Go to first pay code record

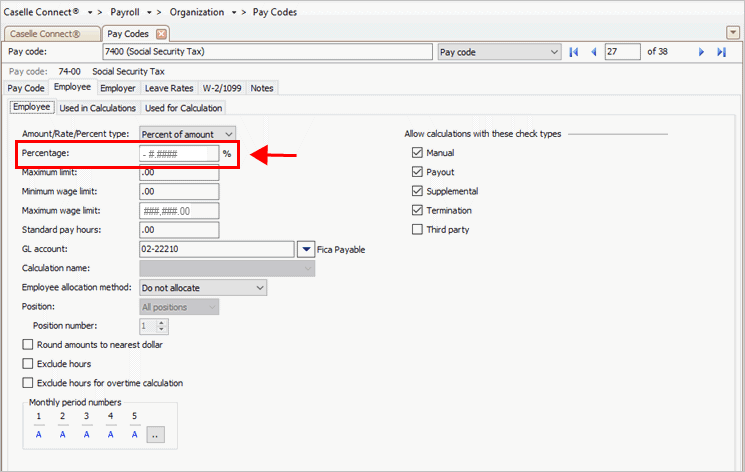pos(573,52)
